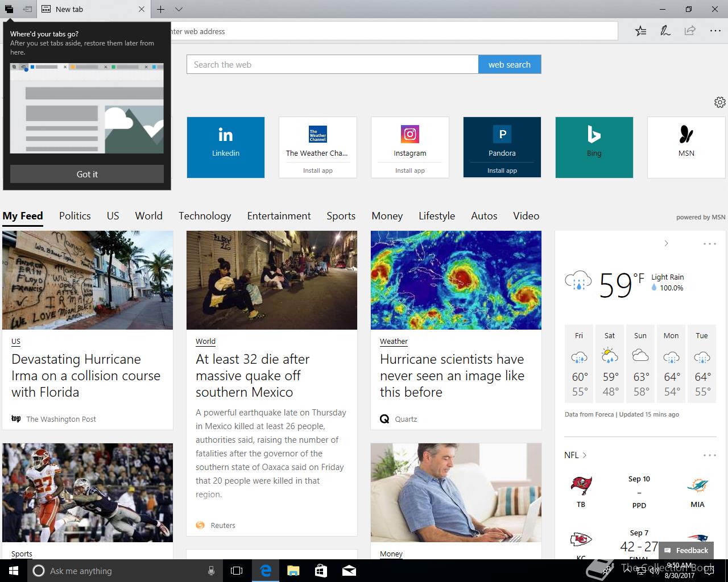Image resolution: width=728 pixels, height=582 pixels.
Task: Add notes with the pen icon
Action: coord(665,31)
